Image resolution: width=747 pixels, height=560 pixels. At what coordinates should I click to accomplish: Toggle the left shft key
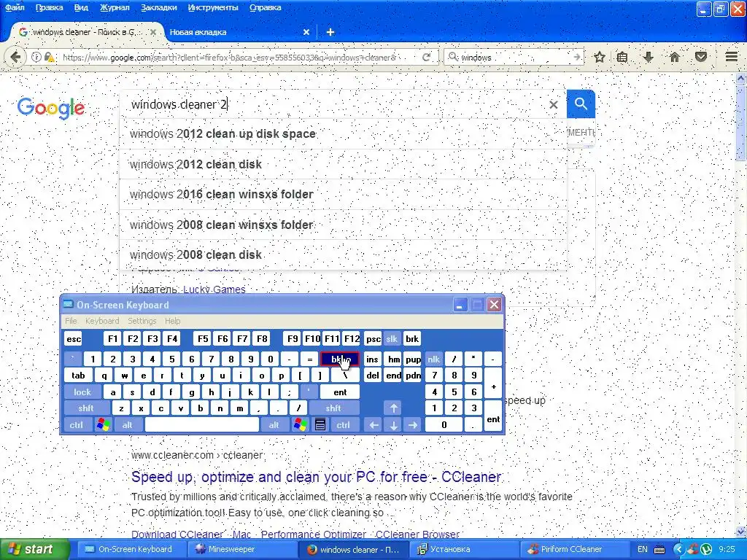click(x=86, y=408)
